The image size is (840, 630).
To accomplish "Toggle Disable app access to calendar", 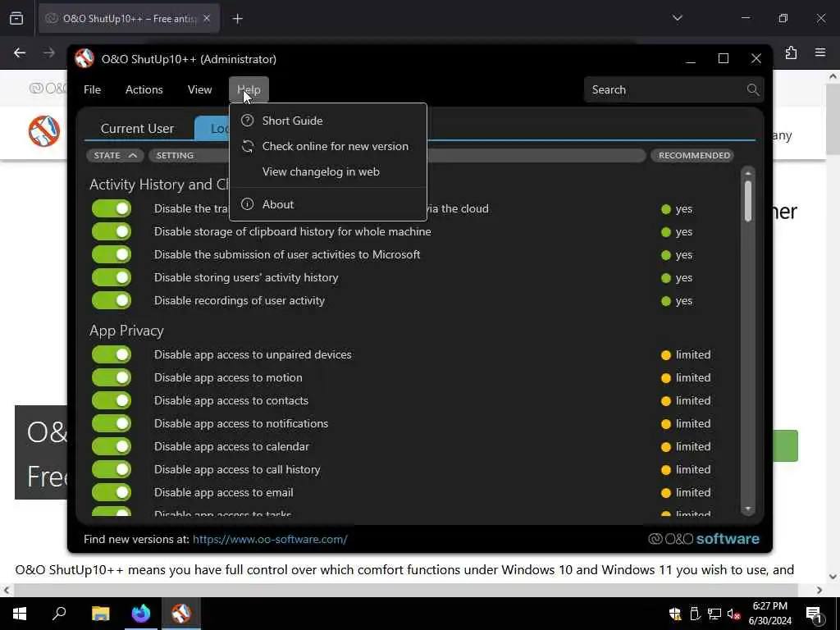I will [x=112, y=447].
